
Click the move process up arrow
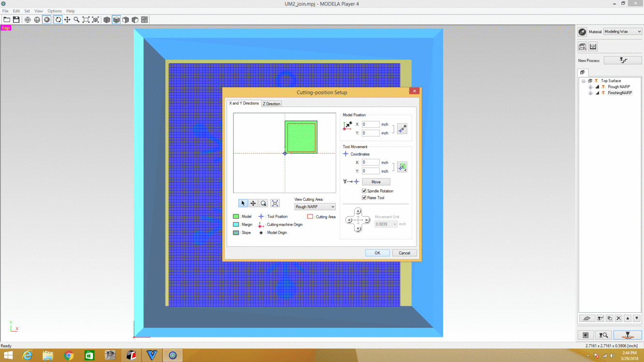pos(628,319)
